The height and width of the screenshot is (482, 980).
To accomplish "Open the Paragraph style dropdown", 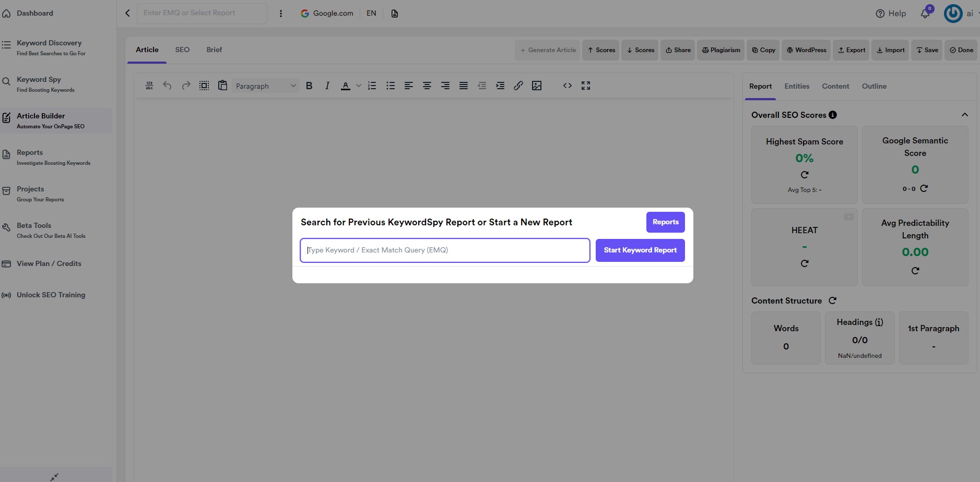I will (x=266, y=86).
